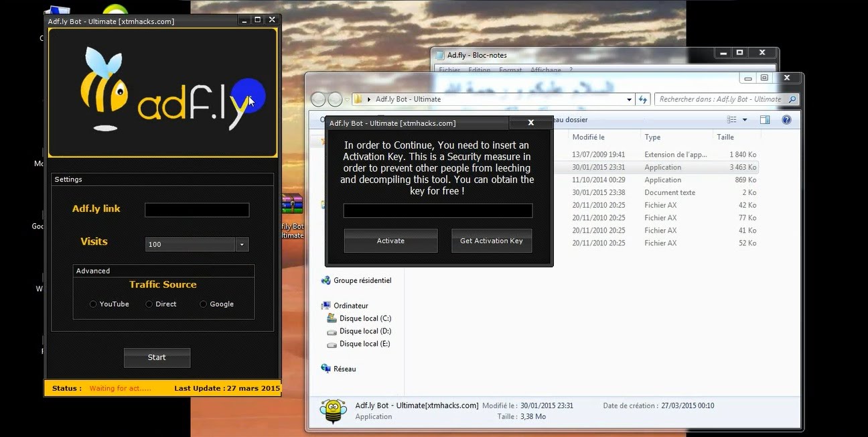This screenshot has width=868, height=437.
Task: Click the Groupe résidentiel icon
Action: (326, 281)
